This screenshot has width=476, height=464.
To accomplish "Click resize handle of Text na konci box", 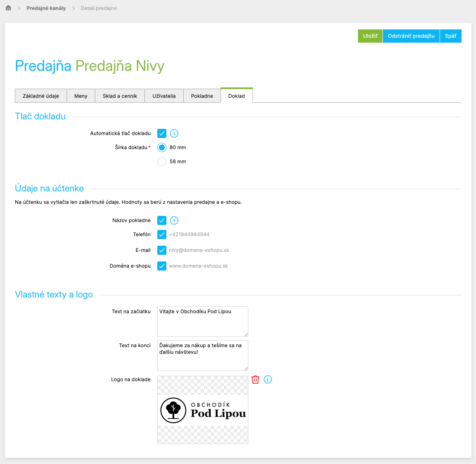I will tap(246, 368).
